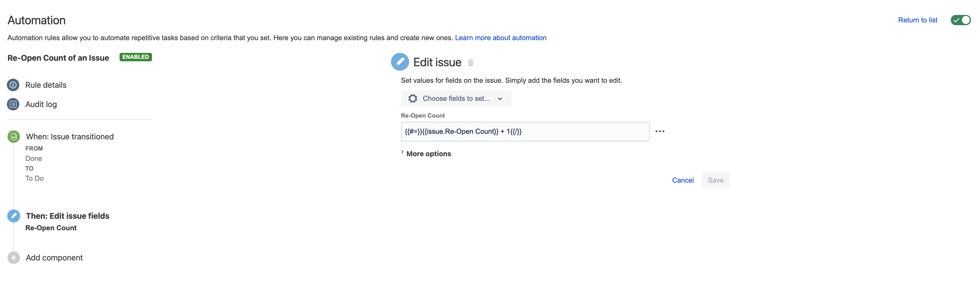Open the Choose fields to set dropdown
The width and height of the screenshot is (980, 299).
456,99
